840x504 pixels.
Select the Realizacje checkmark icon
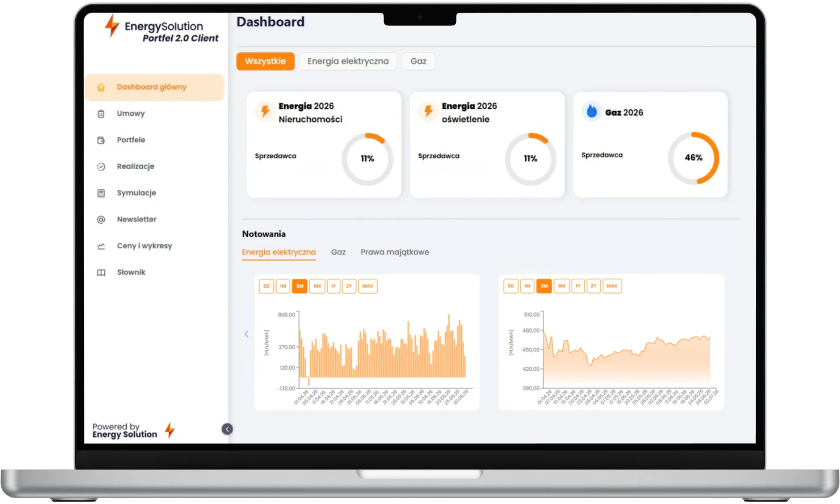coord(101,167)
